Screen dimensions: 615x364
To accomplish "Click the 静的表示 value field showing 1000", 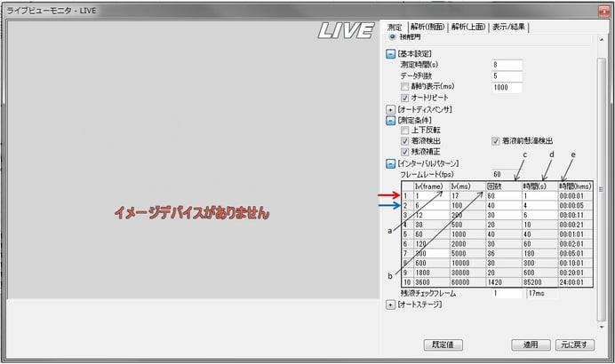I will 507,87.
